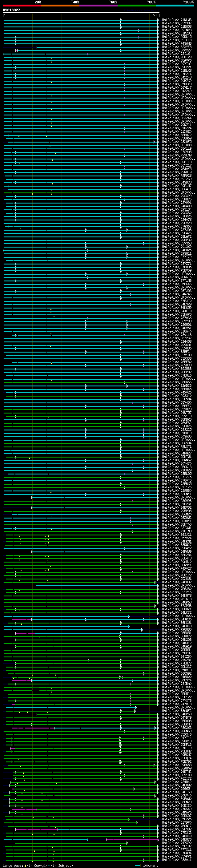
Task: Click the UniRef100_Q8J225 label
Action: point(177,430)
